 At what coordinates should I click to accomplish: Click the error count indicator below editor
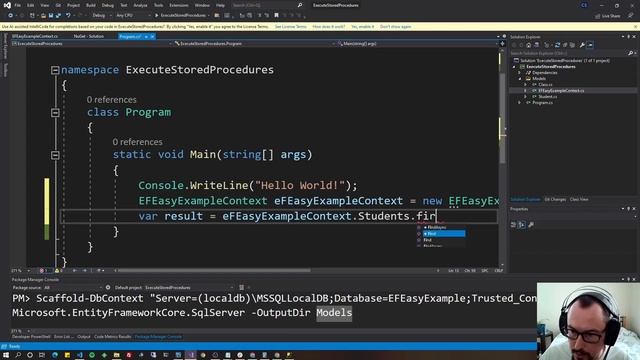click(x=43, y=271)
